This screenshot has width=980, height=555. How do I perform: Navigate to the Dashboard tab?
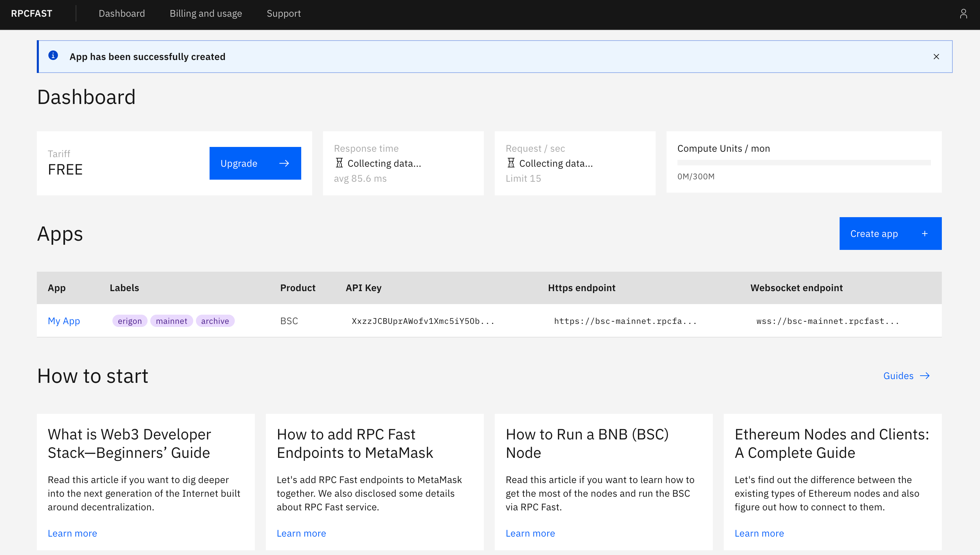[x=122, y=13]
